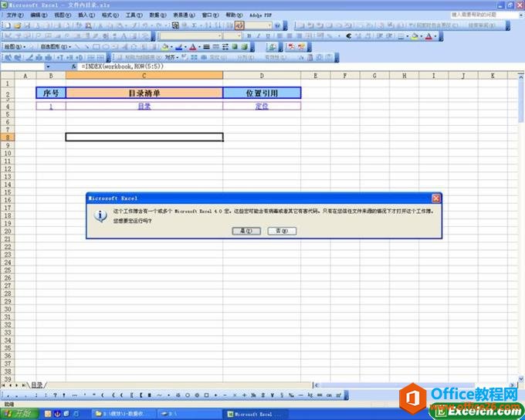The image size is (525, 420).
Task: Click the AutoSum sigma icon
Action: pyautogui.click(x=195, y=25)
